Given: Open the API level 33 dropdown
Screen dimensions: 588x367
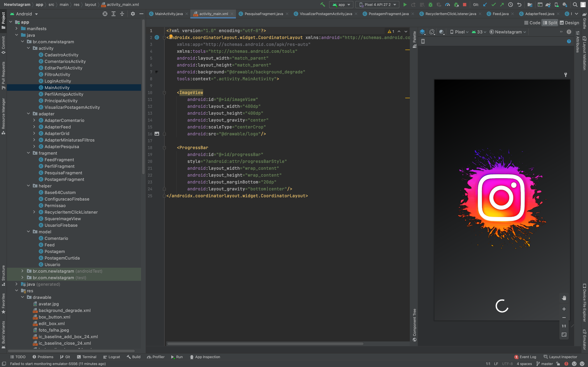Looking at the screenshot, I should tap(480, 32).
